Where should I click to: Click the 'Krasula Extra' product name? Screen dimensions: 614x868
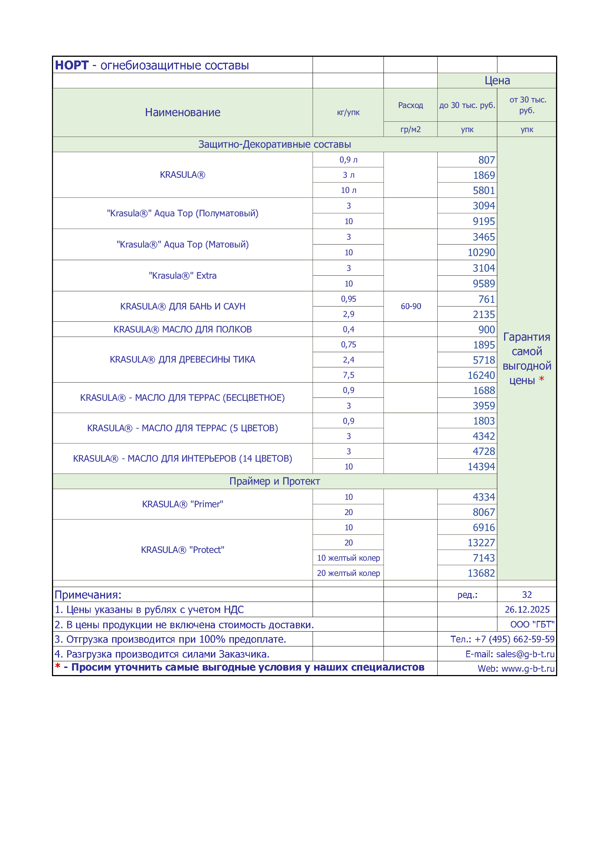point(183,276)
